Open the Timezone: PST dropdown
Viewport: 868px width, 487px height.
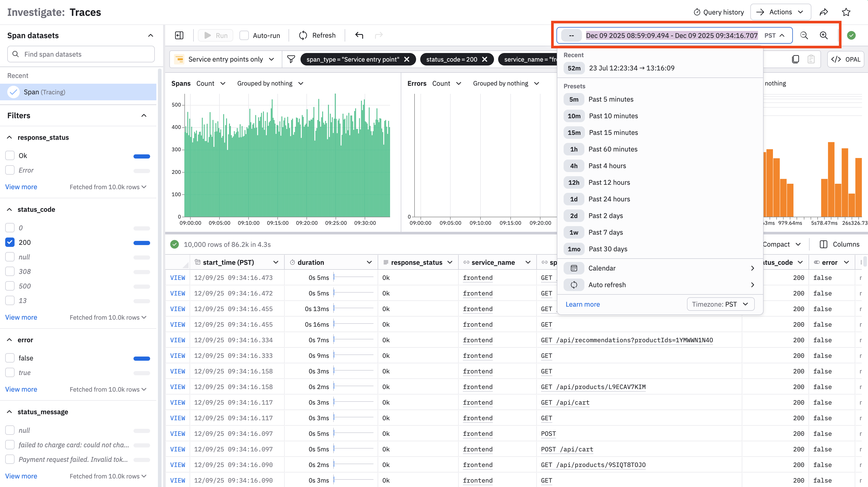click(x=720, y=304)
